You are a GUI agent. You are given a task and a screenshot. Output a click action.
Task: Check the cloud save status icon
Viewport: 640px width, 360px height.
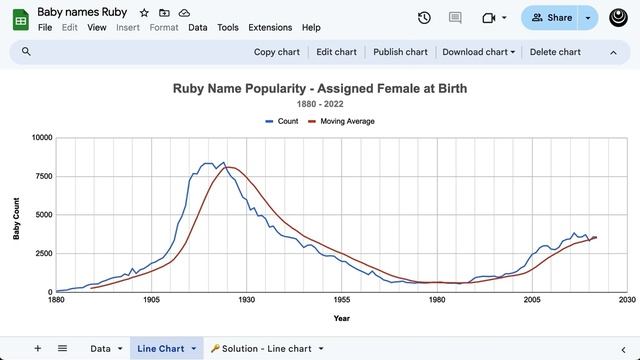point(184,13)
